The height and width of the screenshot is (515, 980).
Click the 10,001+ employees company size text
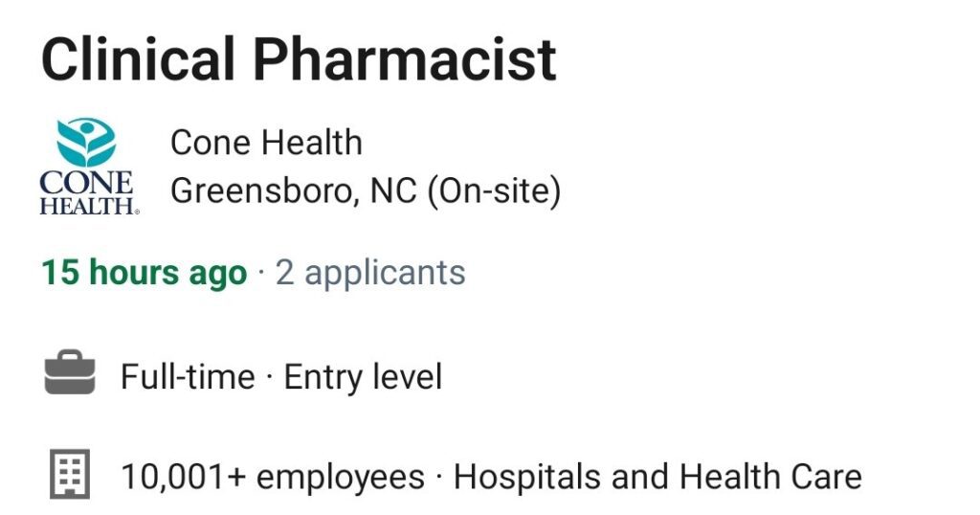(273, 477)
